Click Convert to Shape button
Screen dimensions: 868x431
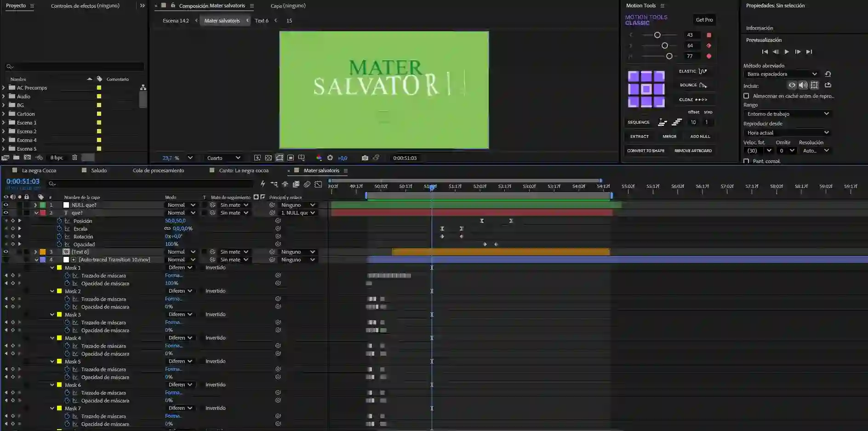pos(645,151)
